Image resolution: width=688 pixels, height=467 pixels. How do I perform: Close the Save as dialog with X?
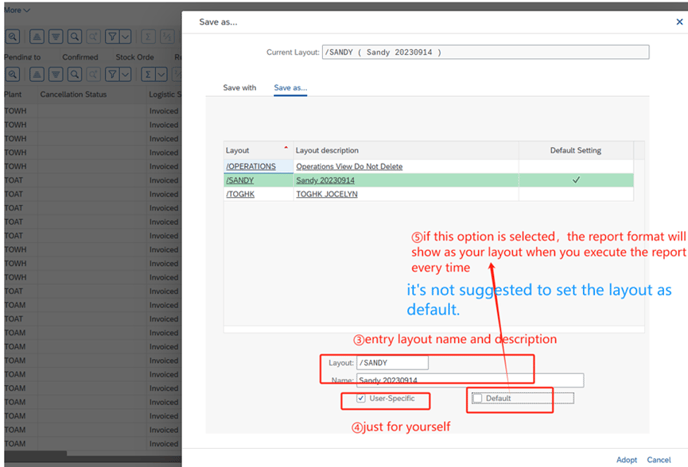point(680,21)
